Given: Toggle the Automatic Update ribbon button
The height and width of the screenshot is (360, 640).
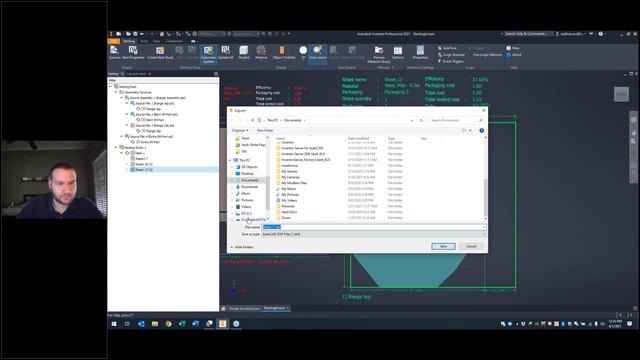Looking at the screenshot, I should (208, 54).
